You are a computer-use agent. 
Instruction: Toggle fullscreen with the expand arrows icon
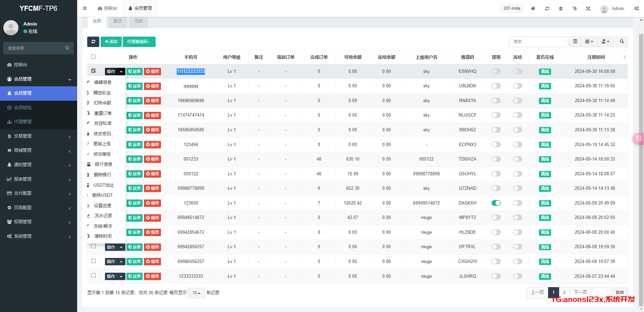[x=588, y=8]
